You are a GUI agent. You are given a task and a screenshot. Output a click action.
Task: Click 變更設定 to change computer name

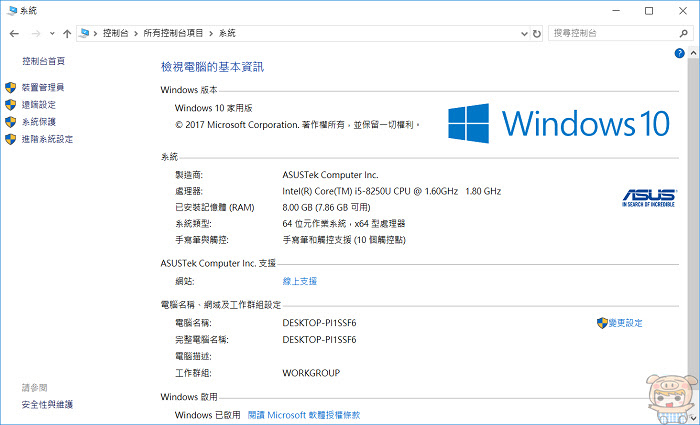click(625, 323)
